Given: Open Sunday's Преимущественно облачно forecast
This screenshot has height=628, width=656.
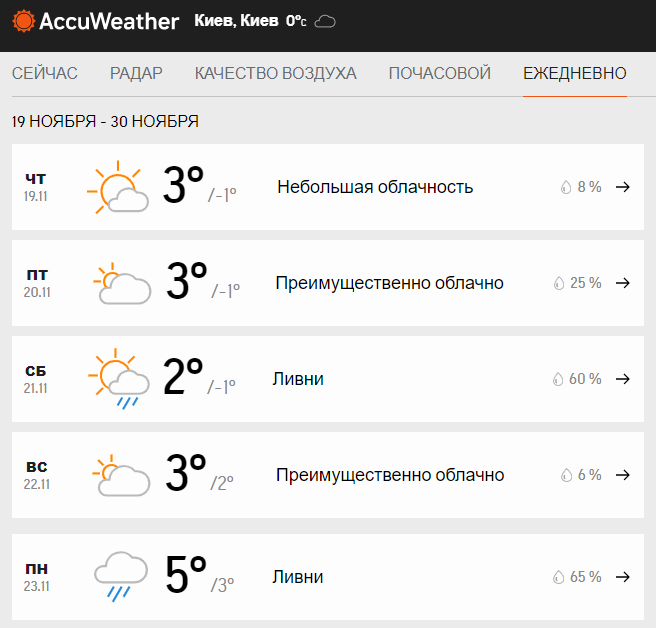Looking at the screenshot, I should click(x=389, y=475).
